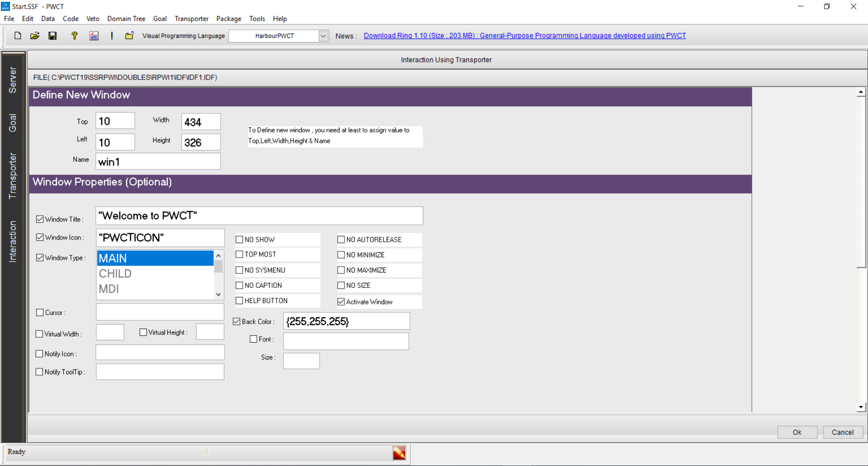
Task: Click the Left value input field
Action: coord(115,142)
